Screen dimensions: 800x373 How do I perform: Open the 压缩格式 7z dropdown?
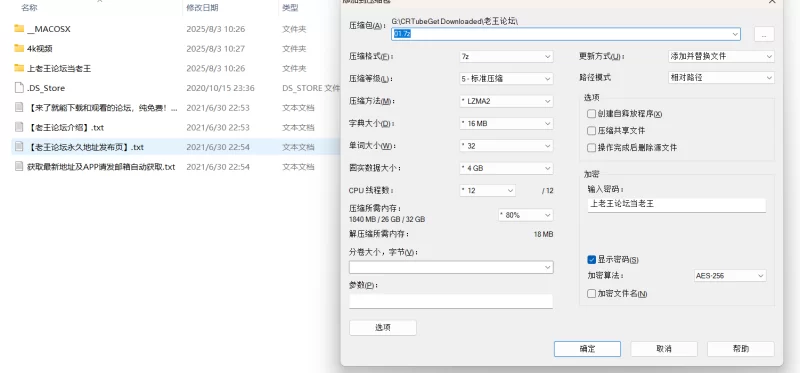point(506,57)
